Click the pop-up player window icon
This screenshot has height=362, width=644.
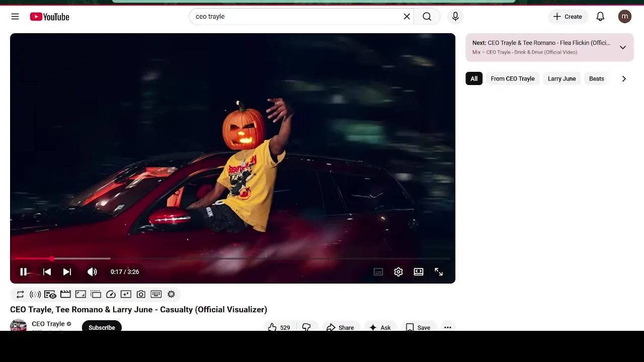click(x=96, y=294)
